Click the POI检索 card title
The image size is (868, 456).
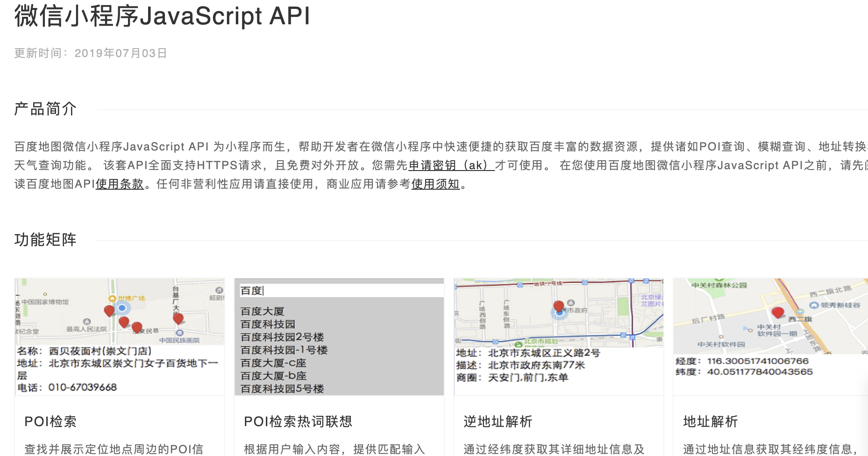click(50, 421)
